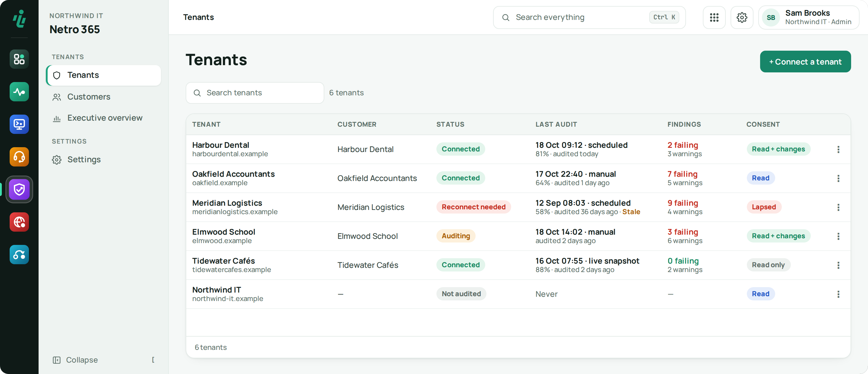Click the green company logo
The width and height of the screenshot is (868, 374).
19,18
